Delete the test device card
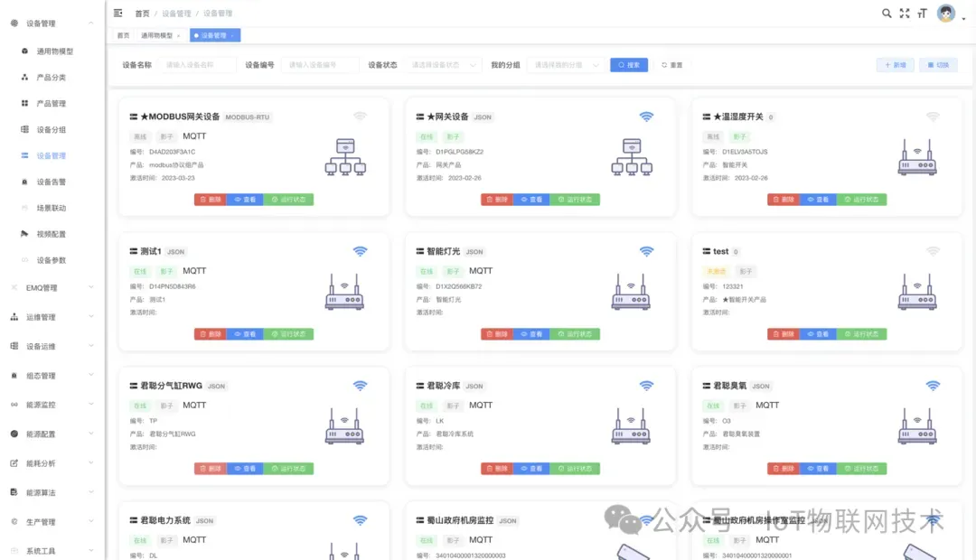Image resolution: width=976 pixels, height=560 pixels. coord(783,334)
